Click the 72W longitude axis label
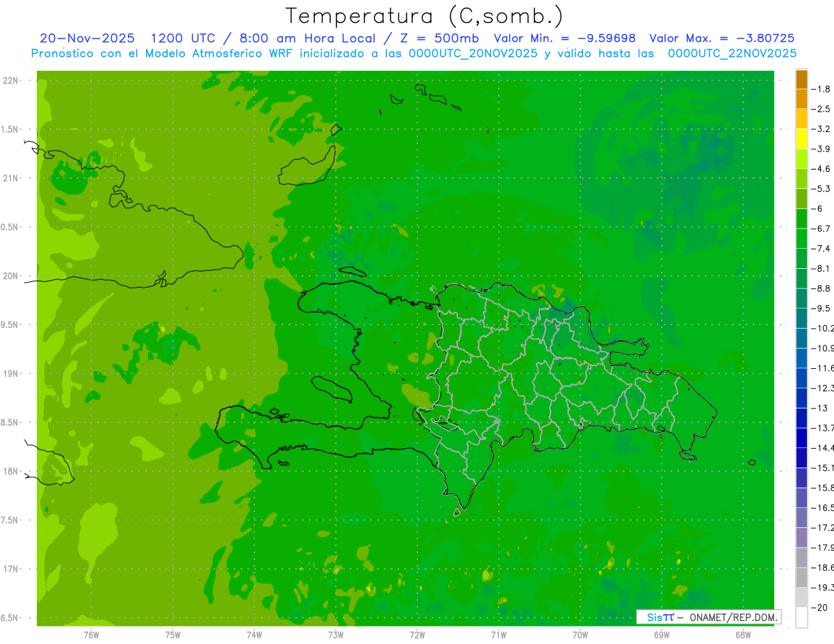Image resolution: width=834 pixels, height=644 pixels. click(417, 635)
